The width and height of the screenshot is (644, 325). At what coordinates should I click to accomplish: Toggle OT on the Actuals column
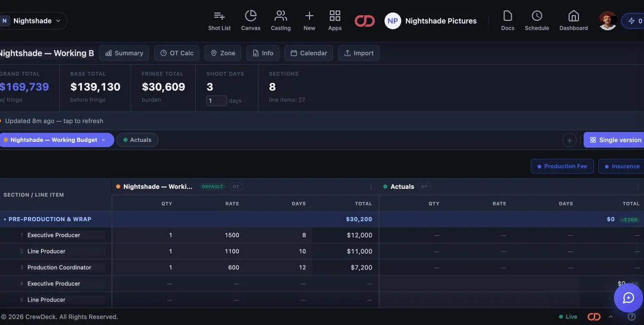point(424,187)
